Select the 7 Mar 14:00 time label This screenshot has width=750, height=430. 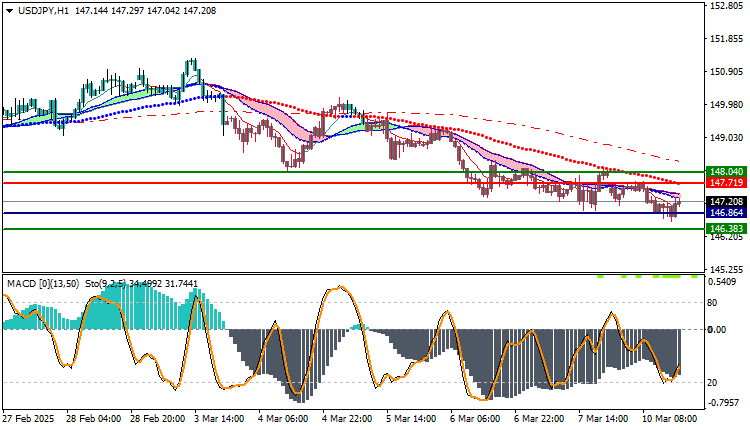coord(603,419)
